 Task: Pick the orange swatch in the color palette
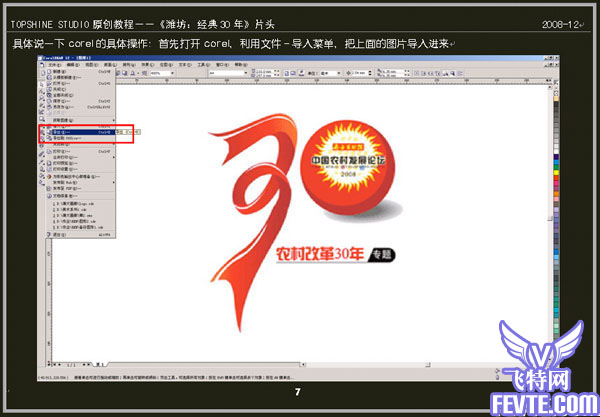point(556,194)
